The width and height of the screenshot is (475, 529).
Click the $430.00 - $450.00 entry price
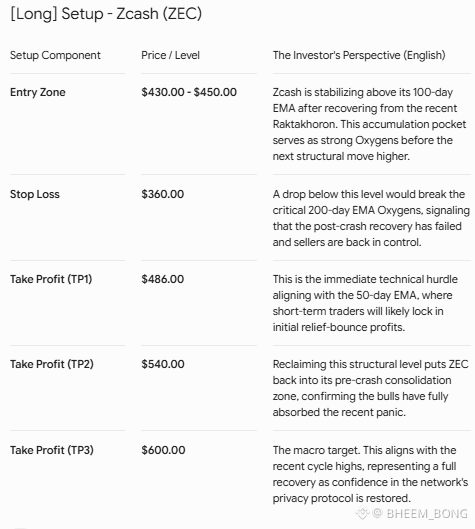[x=189, y=92]
